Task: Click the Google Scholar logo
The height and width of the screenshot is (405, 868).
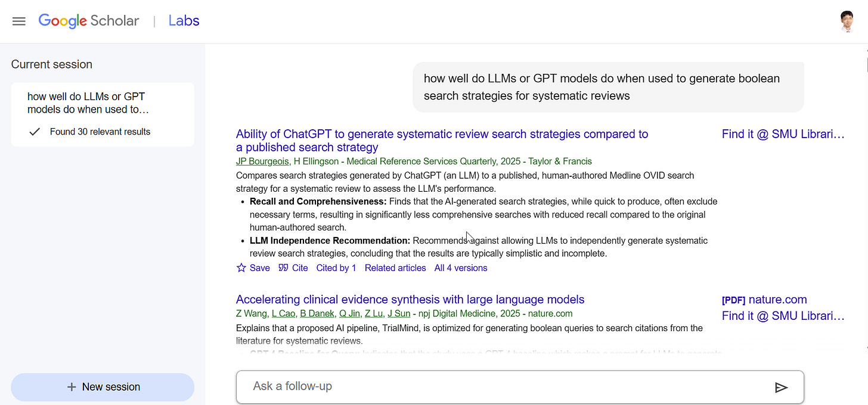Action: pyautogui.click(x=89, y=21)
